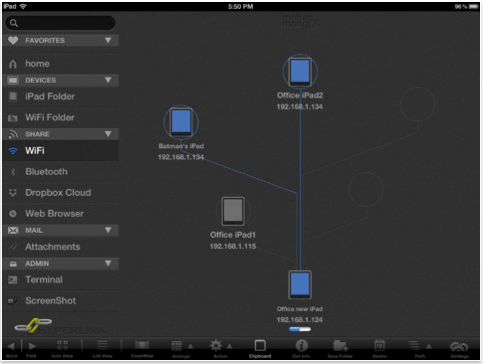483x364 pixels.
Task: Click the Hyperlink chain logo
Action: [33, 325]
